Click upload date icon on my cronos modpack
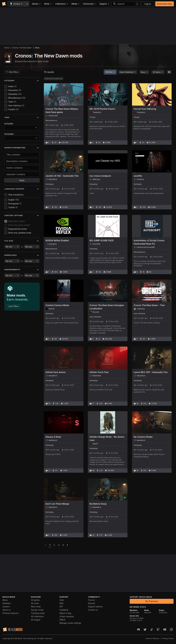 pos(107,189)
